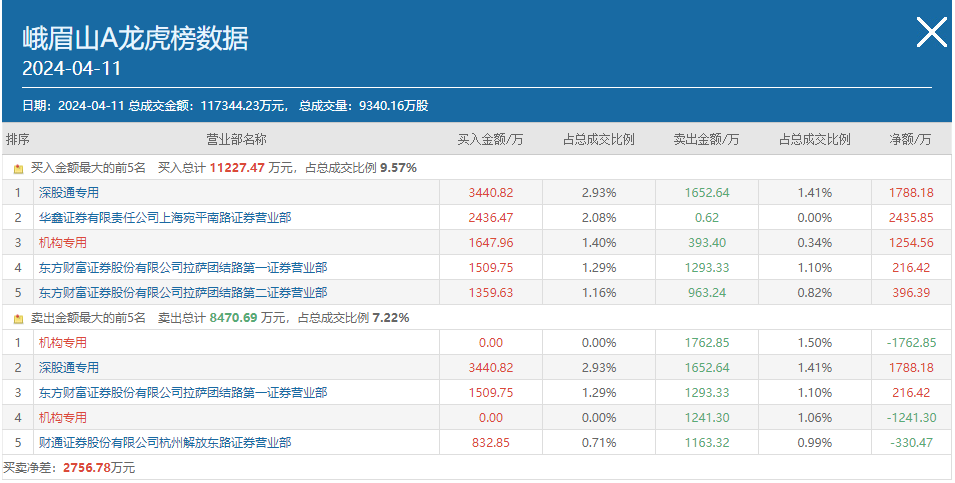The image size is (955, 483).
Task: Click the icon beside 买入金额最大的前5名
Action: 18,169
